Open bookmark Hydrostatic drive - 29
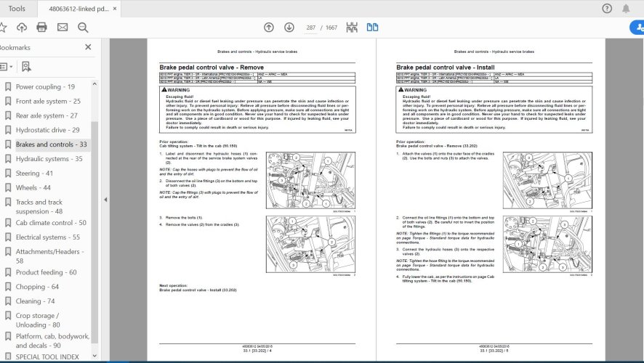 tap(48, 130)
